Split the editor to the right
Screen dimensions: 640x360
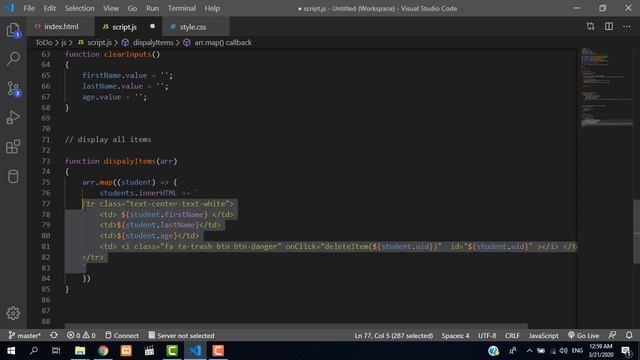[609, 27]
